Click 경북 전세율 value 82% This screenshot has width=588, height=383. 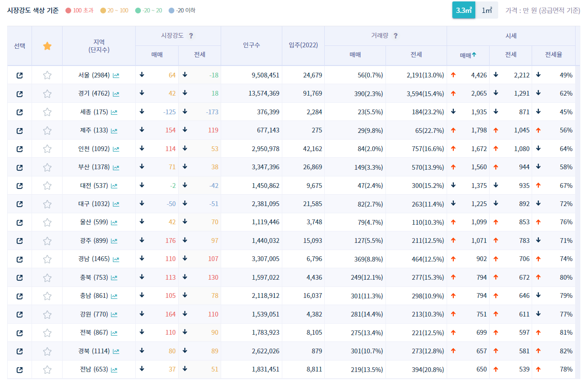pyautogui.click(x=567, y=351)
